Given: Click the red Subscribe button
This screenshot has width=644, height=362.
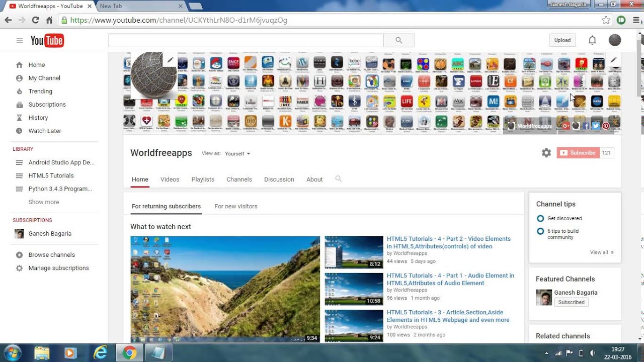Looking at the screenshot, I should [578, 153].
